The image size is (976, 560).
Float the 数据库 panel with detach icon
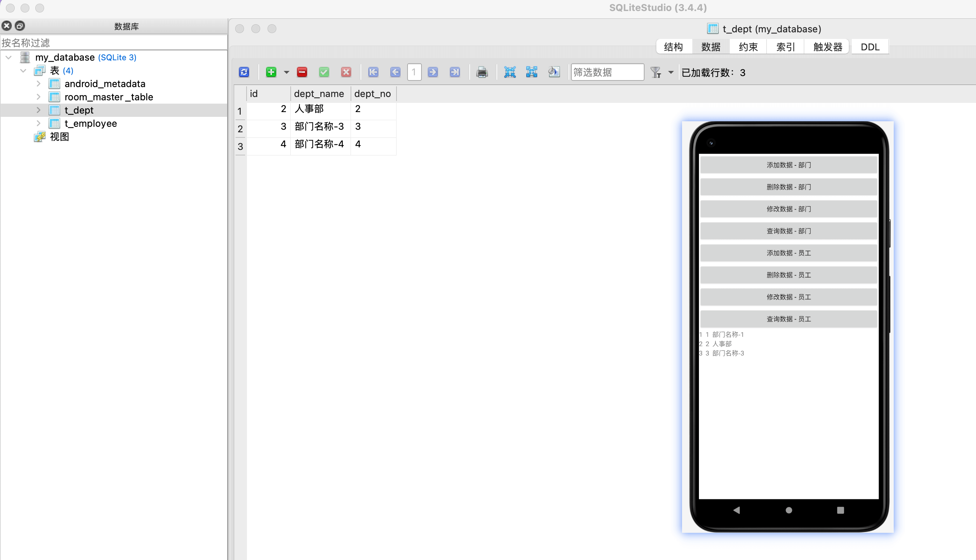pyautogui.click(x=19, y=26)
